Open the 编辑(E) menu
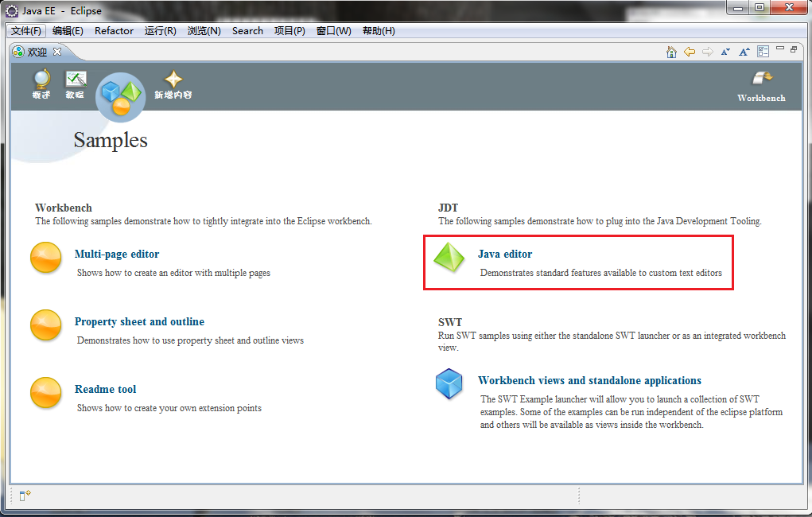 [x=68, y=31]
